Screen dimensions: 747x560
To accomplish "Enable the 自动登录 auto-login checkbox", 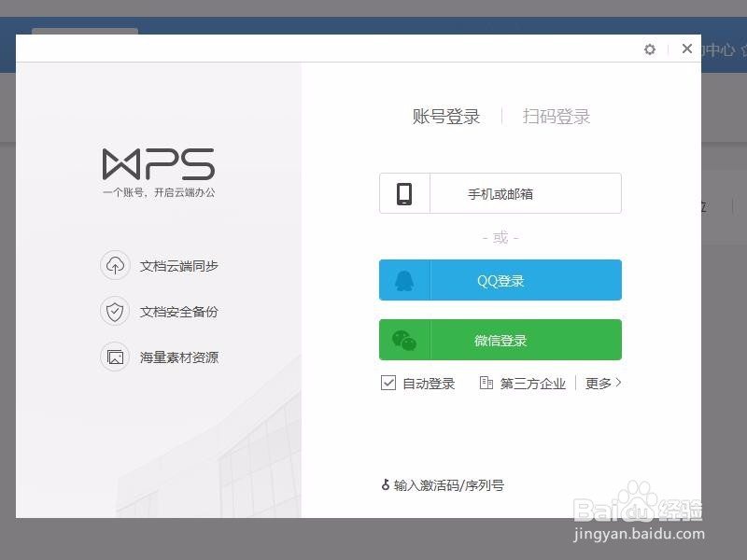I will 389,383.
